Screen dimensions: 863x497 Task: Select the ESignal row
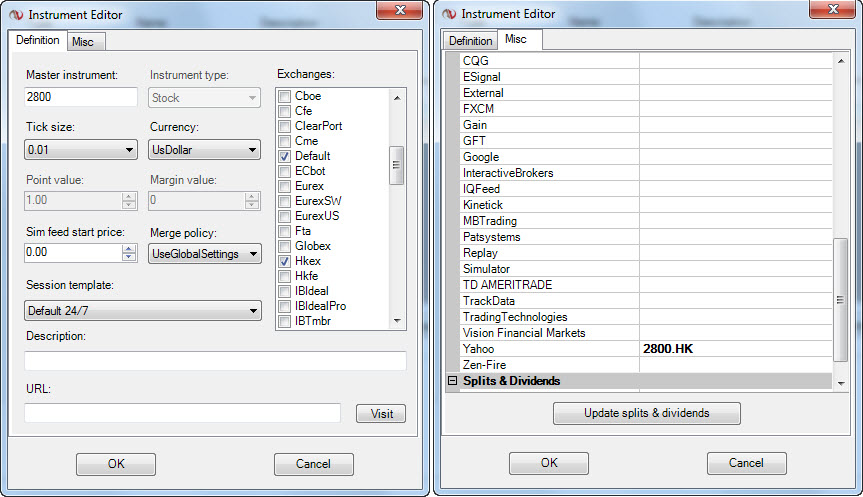tap(646, 77)
